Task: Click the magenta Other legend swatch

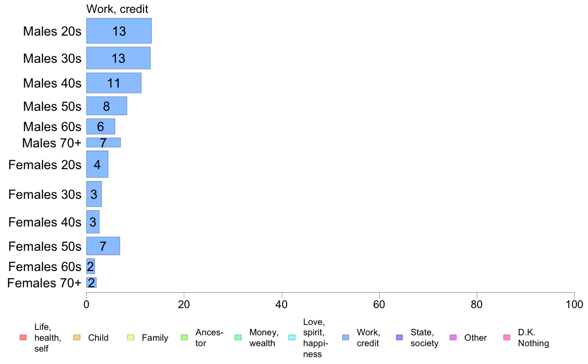Action: coord(453,338)
